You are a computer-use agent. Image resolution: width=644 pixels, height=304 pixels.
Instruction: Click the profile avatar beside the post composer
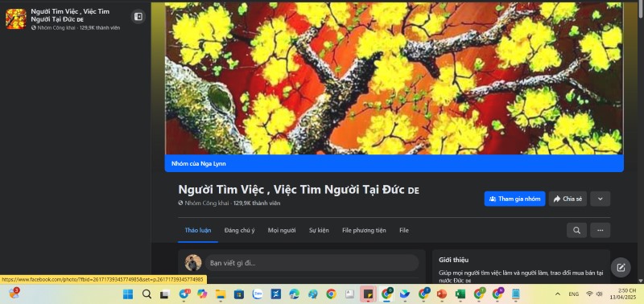193,263
